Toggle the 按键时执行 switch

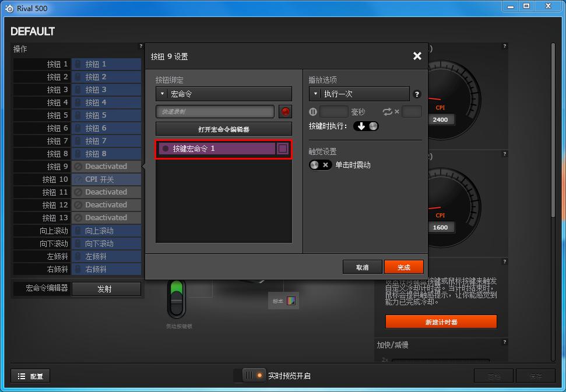point(365,126)
